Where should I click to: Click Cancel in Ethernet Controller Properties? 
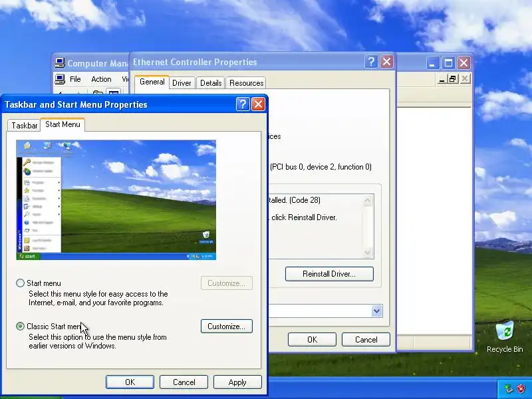coord(366,340)
